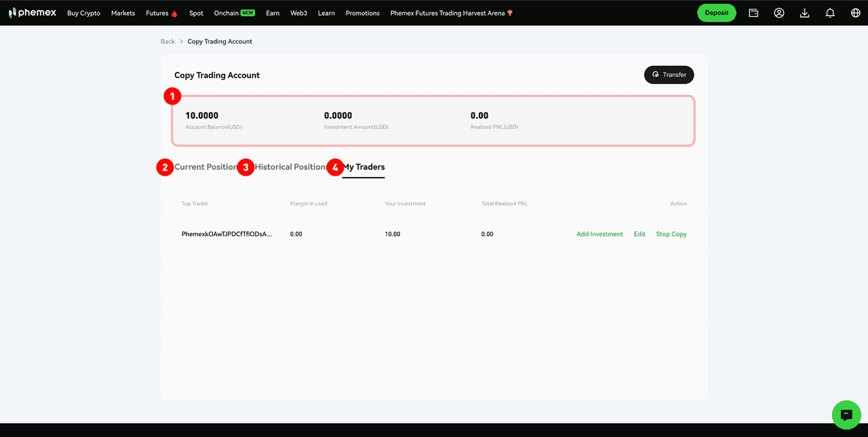Open the language globe icon
This screenshot has height=437, width=868.
tap(855, 13)
